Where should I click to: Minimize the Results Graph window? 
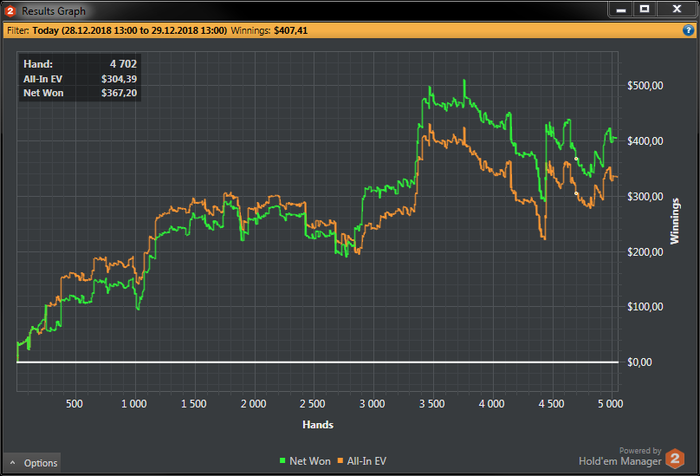(621, 9)
